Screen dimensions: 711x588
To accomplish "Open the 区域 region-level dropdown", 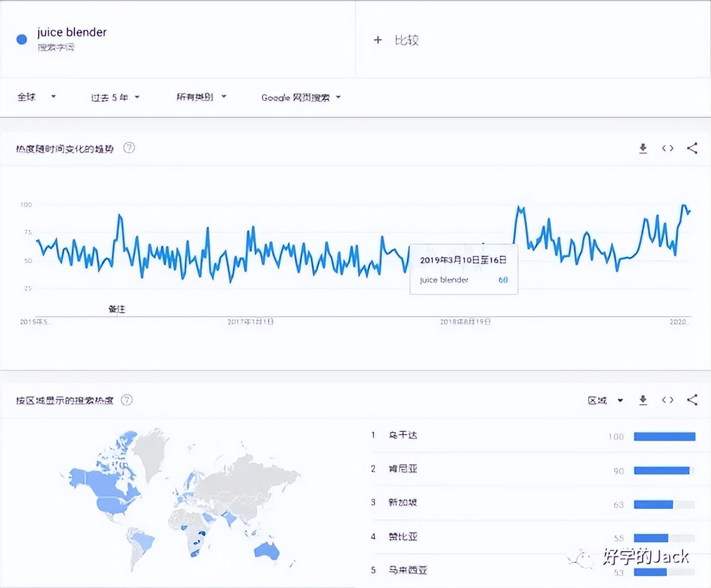I will (x=605, y=401).
